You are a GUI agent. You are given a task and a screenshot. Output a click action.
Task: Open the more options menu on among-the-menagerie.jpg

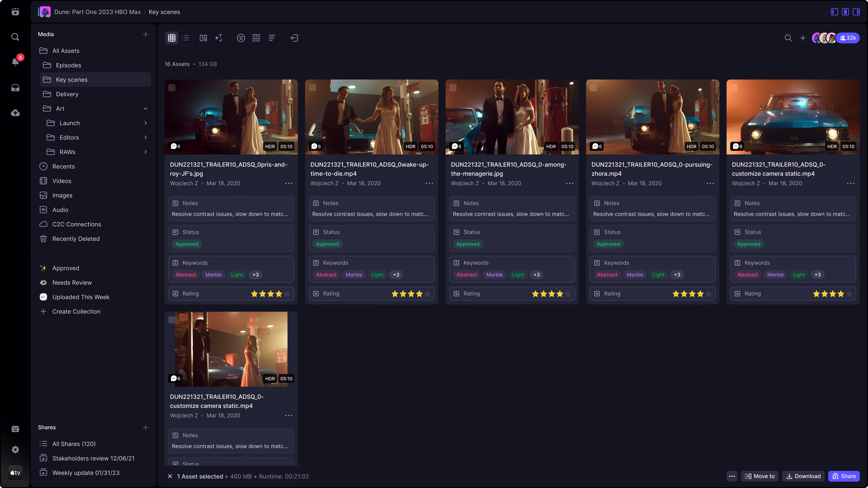tap(569, 183)
